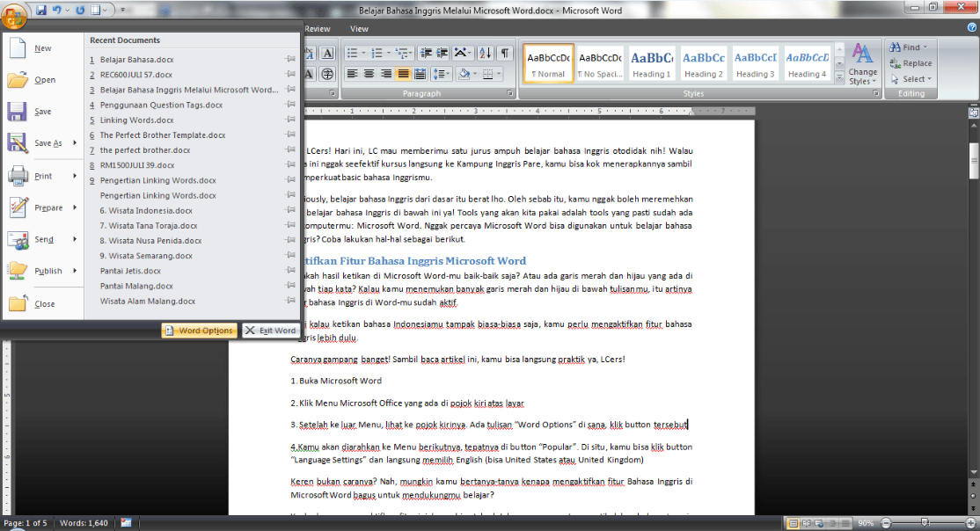The width and height of the screenshot is (980, 531).
Task: Pin the perfect brother.docx to list
Action: tap(290, 149)
